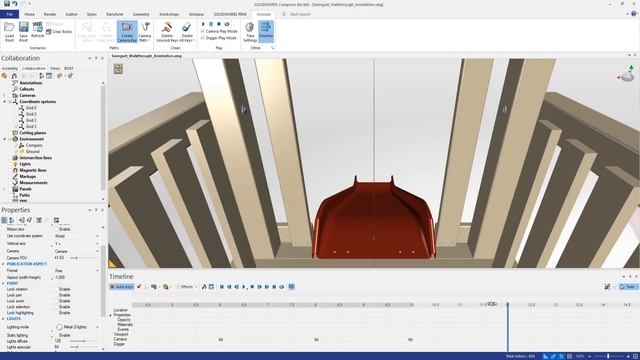Toggle the Lock pan Enable checkbox
The image size is (640, 360).
click(57, 295)
